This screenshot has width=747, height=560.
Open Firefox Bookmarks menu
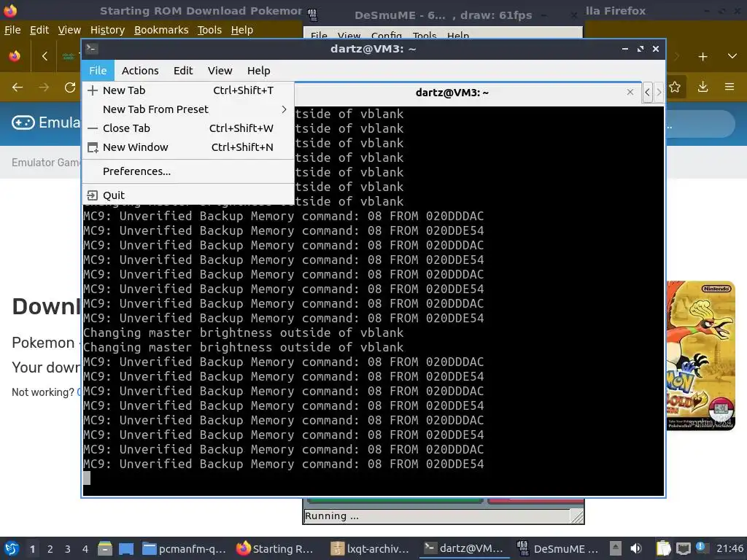(x=161, y=30)
